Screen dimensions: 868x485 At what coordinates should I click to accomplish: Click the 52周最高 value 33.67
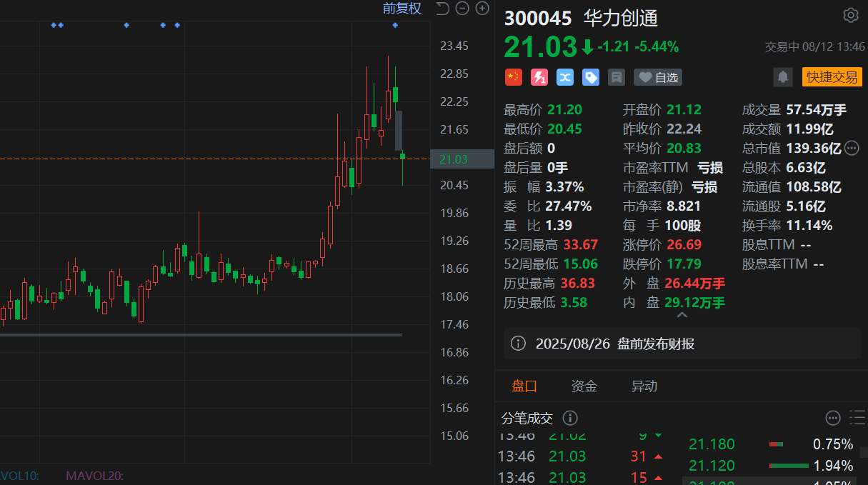(580, 245)
